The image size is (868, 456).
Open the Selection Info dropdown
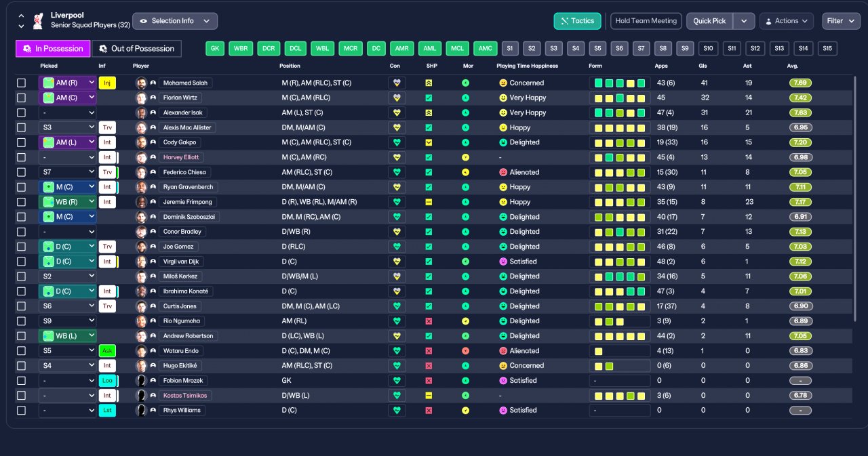point(175,21)
